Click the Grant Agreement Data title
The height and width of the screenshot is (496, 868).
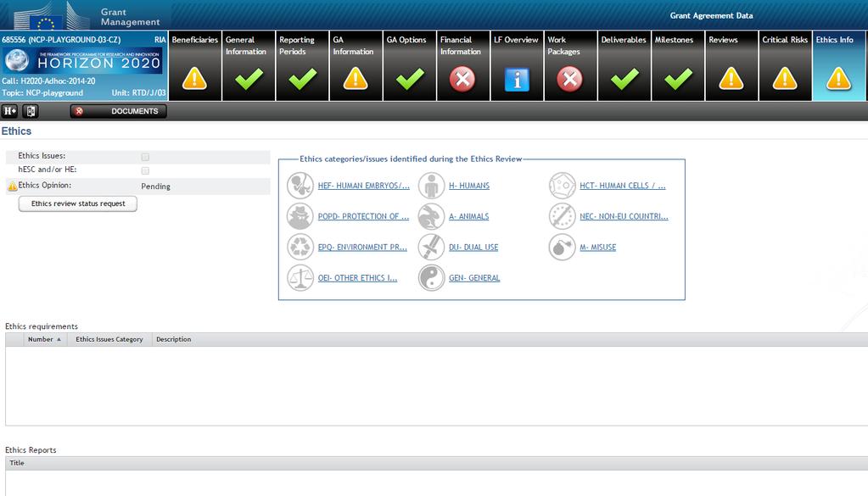coord(711,15)
